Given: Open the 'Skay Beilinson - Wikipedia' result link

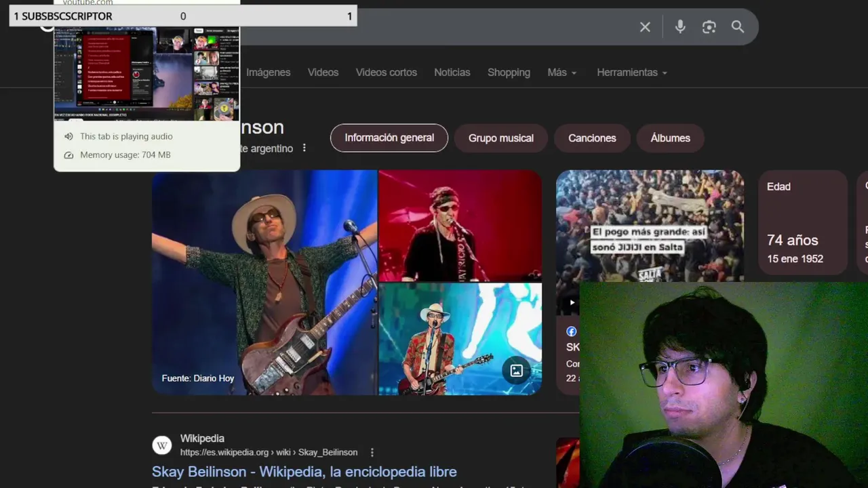Looking at the screenshot, I should tap(304, 472).
